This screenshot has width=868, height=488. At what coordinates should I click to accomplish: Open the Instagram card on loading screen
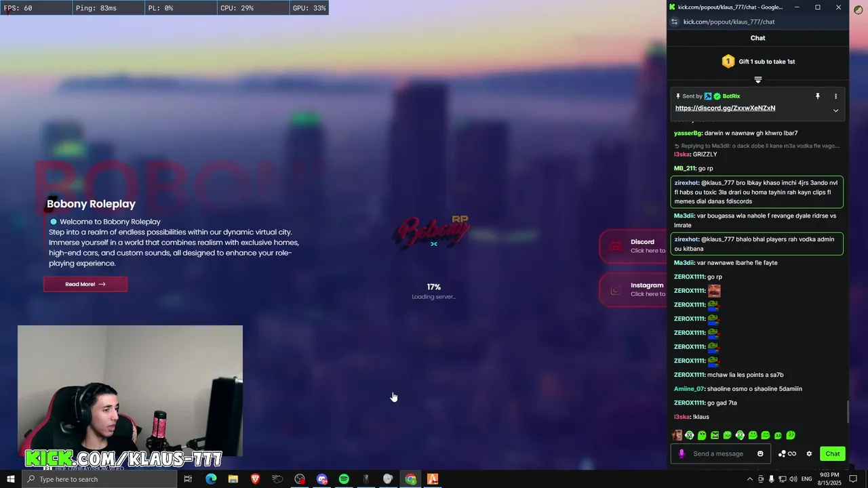click(633, 289)
